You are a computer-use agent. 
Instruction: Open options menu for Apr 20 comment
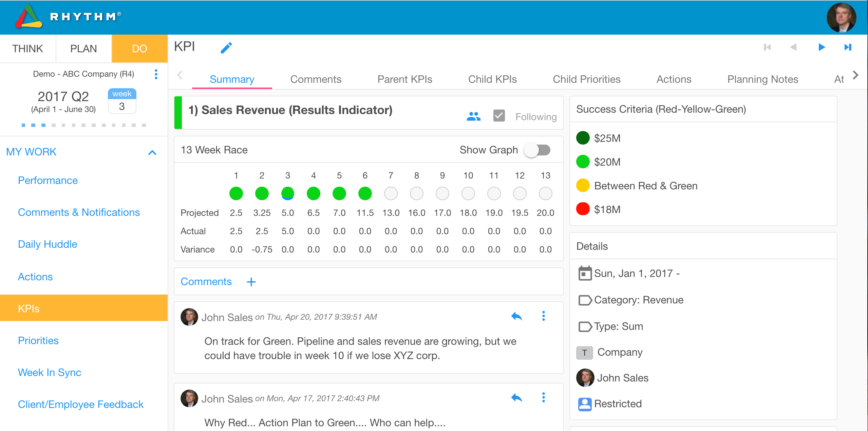point(543,316)
